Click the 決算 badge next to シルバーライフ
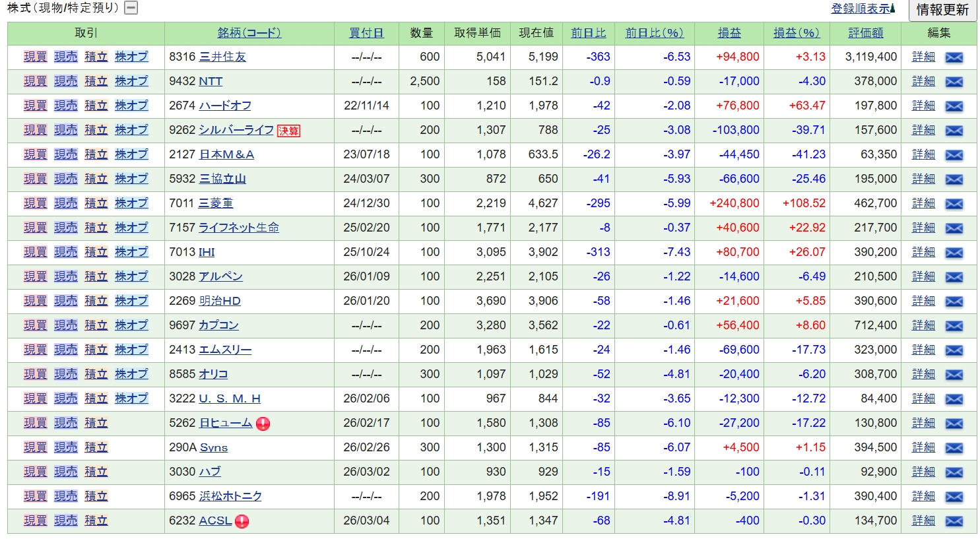The image size is (980, 543). pyautogui.click(x=288, y=131)
